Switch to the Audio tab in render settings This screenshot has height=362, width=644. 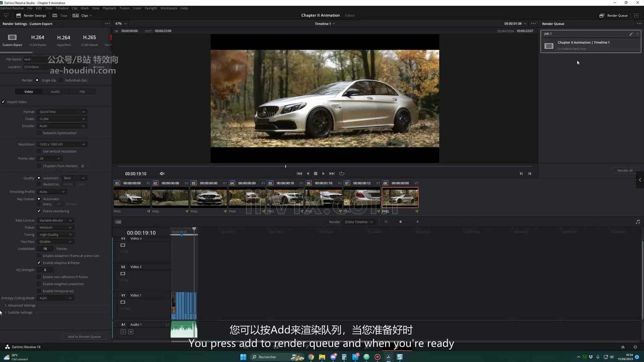(55, 91)
